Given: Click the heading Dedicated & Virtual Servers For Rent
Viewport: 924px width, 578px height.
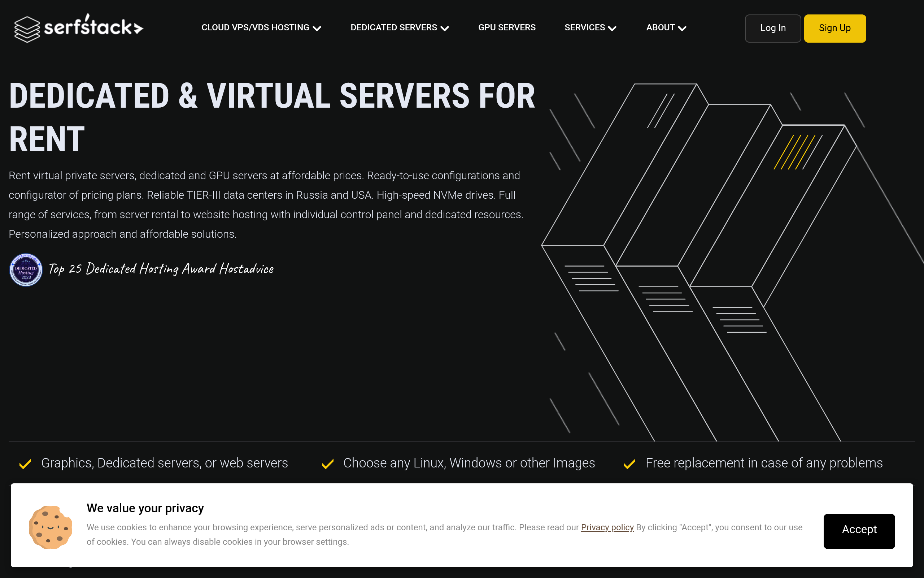Looking at the screenshot, I should [272, 117].
